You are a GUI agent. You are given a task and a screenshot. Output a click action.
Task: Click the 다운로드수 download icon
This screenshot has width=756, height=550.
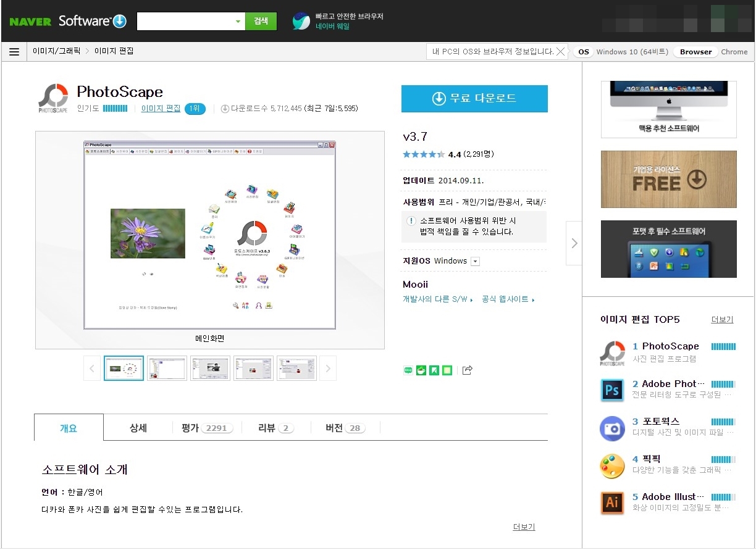pyautogui.click(x=225, y=109)
